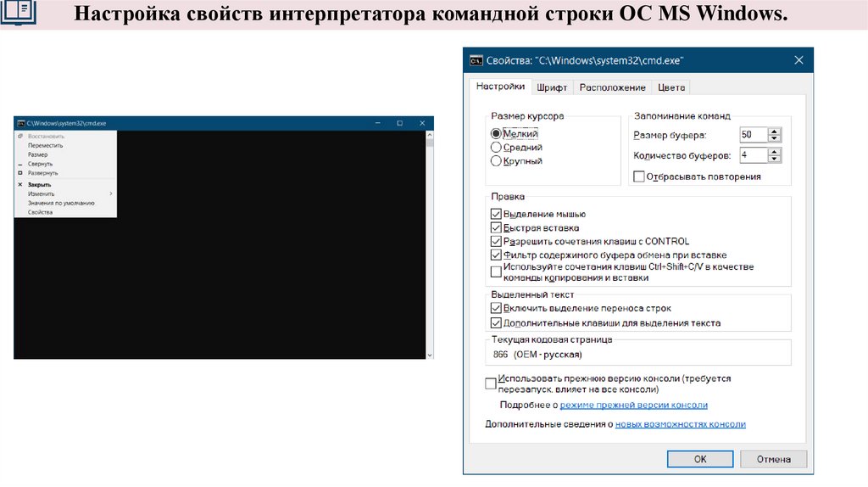The image size is (868, 487).
Task: Click the cmd icon in the Свойства dialog title bar
Action: (476, 60)
